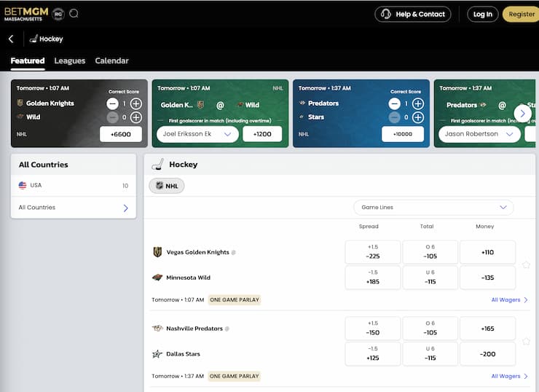Click the Dallas Stars logo
This screenshot has height=392, width=539.
tap(157, 354)
